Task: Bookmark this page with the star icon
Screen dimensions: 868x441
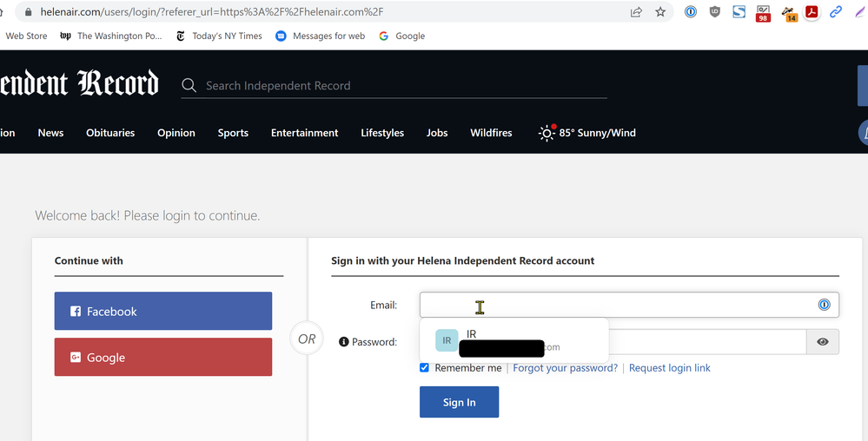Action: (x=660, y=12)
